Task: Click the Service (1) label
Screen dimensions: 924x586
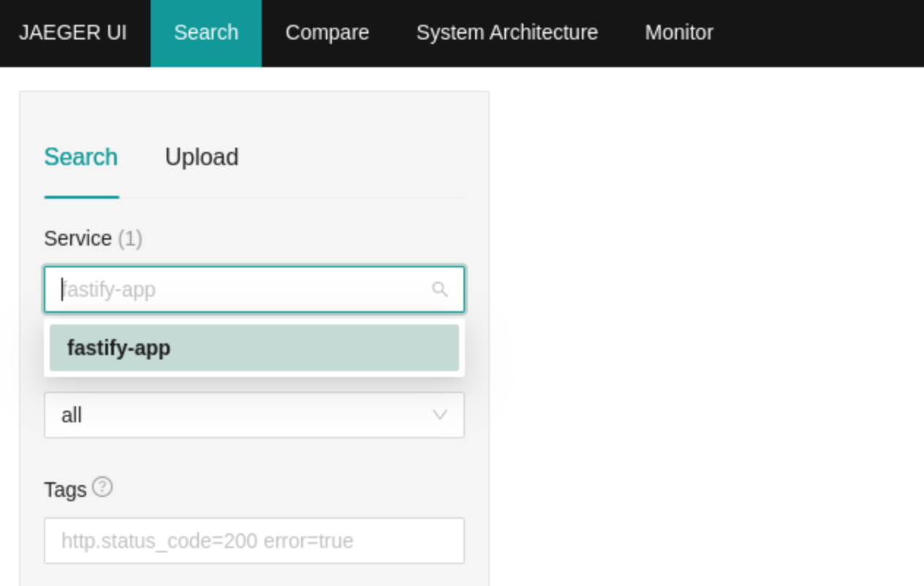Action: [93, 239]
